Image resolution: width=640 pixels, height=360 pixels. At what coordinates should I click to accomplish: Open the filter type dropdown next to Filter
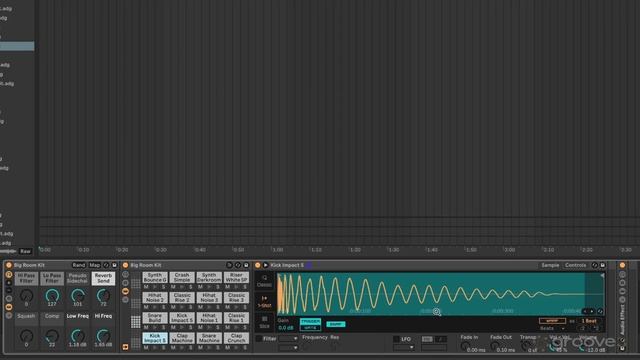click(x=288, y=338)
